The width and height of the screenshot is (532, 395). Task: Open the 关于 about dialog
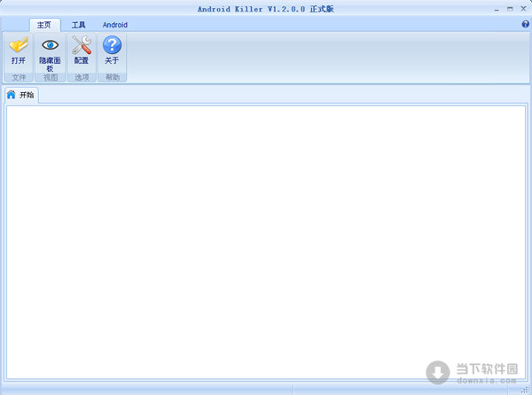tap(112, 52)
